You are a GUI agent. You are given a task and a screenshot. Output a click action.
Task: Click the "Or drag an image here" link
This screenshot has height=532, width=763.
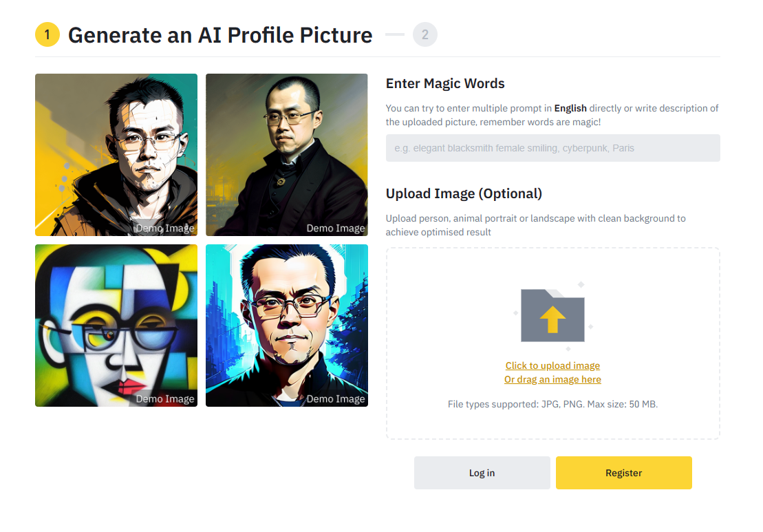pos(552,379)
